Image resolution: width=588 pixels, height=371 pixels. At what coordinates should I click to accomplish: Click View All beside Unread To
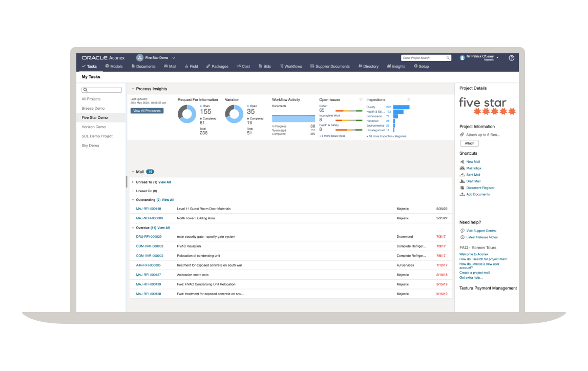[x=164, y=182]
